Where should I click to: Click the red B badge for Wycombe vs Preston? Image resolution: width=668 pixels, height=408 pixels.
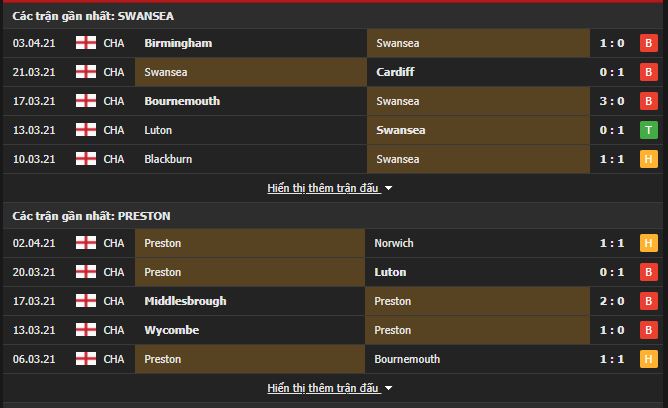coord(648,330)
